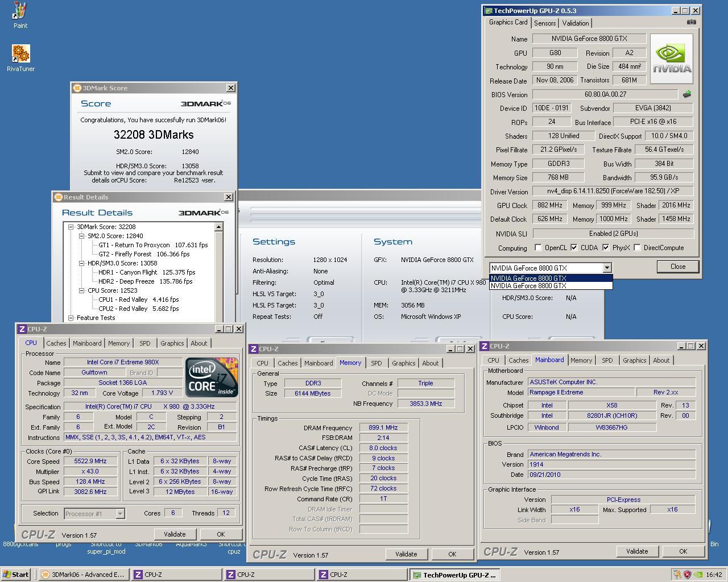This screenshot has height=582, width=728.
Task: Click the GPU-Z camera screenshot icon
Action: (691, 22)
